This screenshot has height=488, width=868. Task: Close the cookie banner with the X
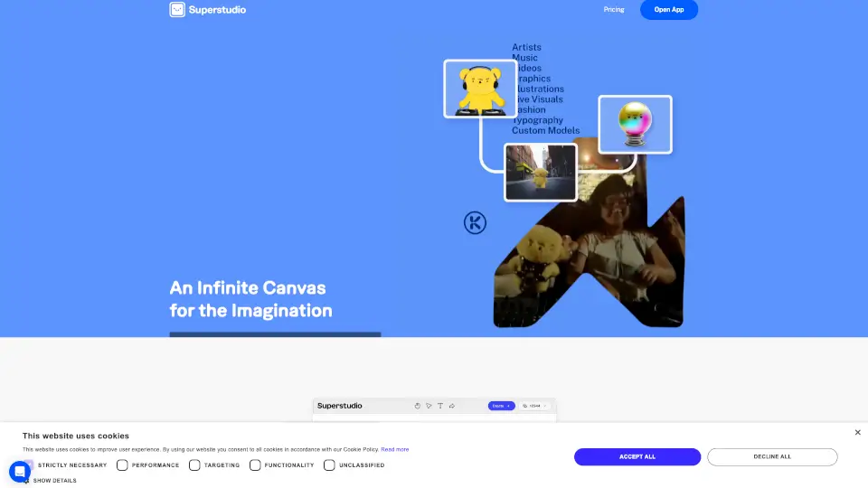[857, 433]
